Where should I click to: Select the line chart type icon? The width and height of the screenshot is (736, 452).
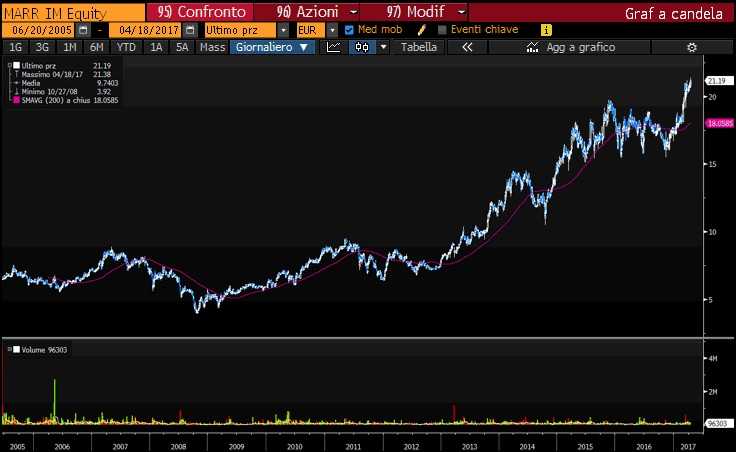(333, 47)
